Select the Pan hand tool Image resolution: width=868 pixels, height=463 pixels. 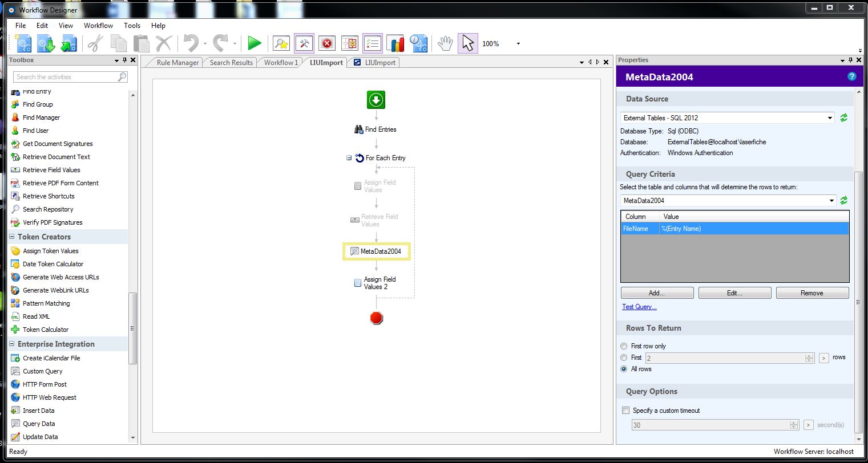click(445, 43)
